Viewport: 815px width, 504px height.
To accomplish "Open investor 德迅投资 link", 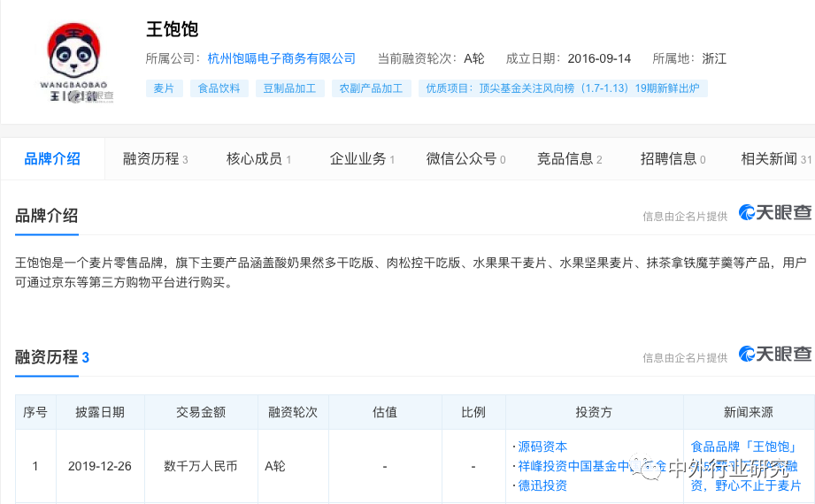I will (x=542, y=485).
